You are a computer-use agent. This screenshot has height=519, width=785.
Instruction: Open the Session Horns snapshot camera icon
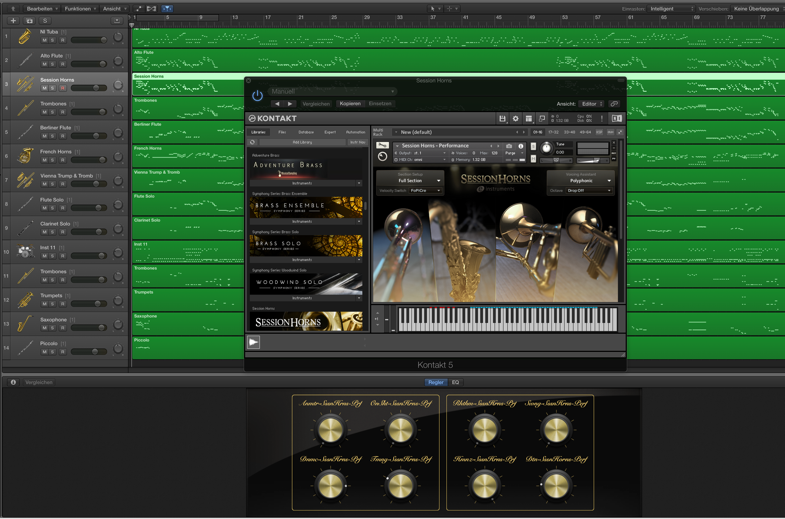tap(509, 146)
